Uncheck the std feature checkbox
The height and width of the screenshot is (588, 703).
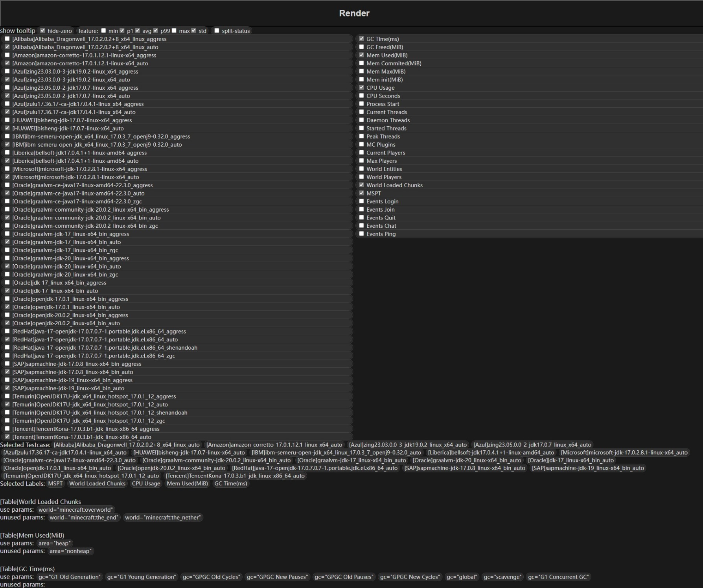[x=194, y=31]
